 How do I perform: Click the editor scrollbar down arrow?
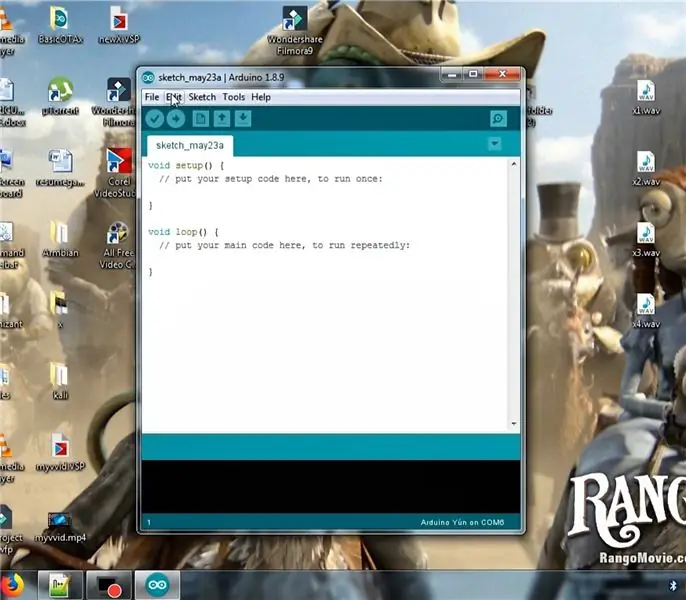[514, 424]
